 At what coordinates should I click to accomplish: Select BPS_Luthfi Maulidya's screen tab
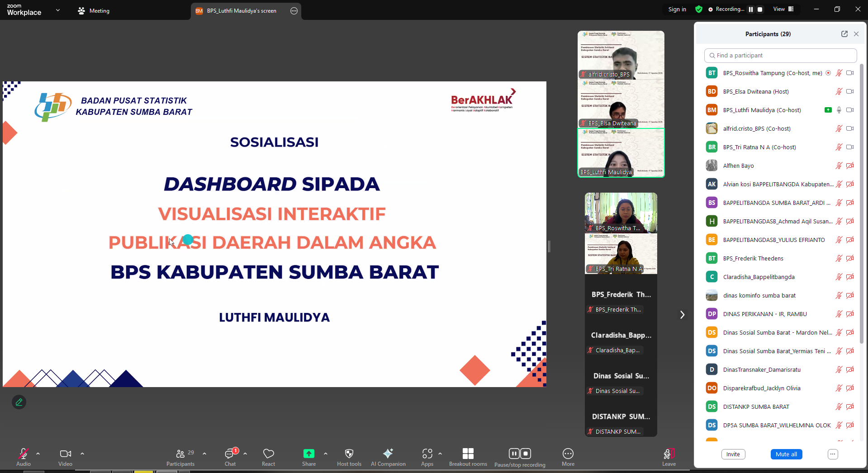[242, 11]
